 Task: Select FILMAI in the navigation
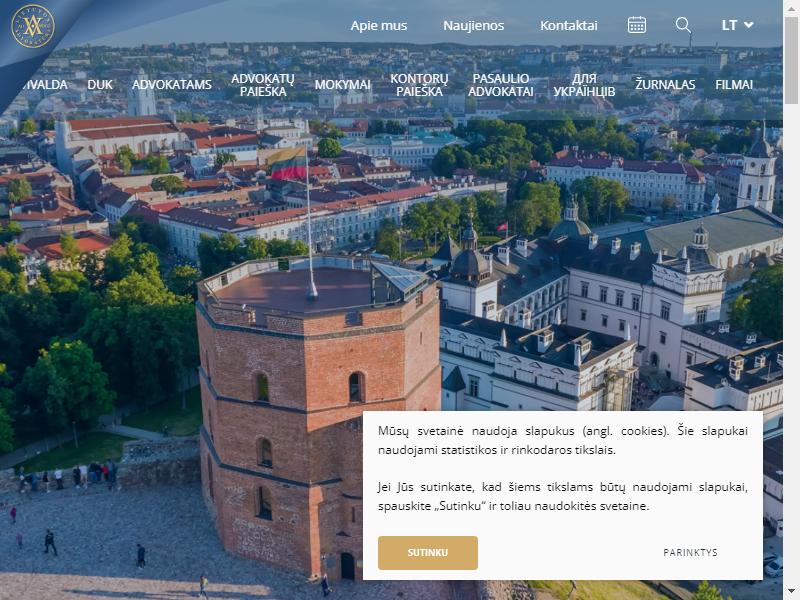[734, 85]
